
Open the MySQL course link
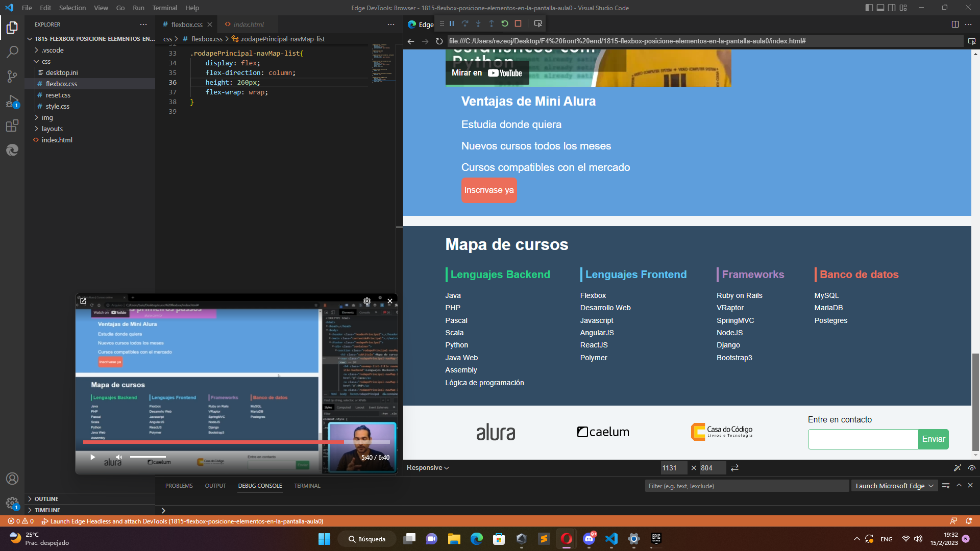827,295
